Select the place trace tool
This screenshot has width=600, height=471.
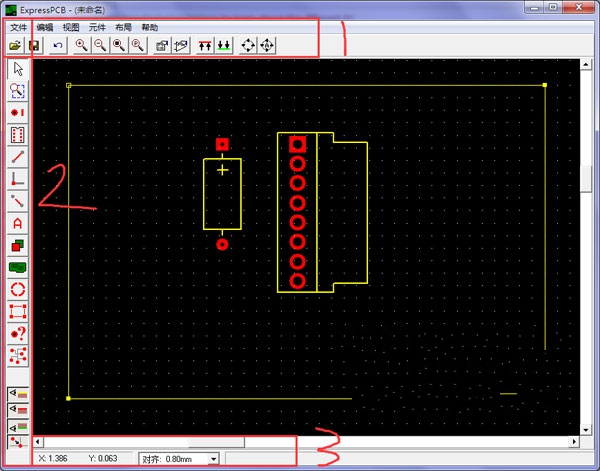pyautogui.click(x=18, y=157)
